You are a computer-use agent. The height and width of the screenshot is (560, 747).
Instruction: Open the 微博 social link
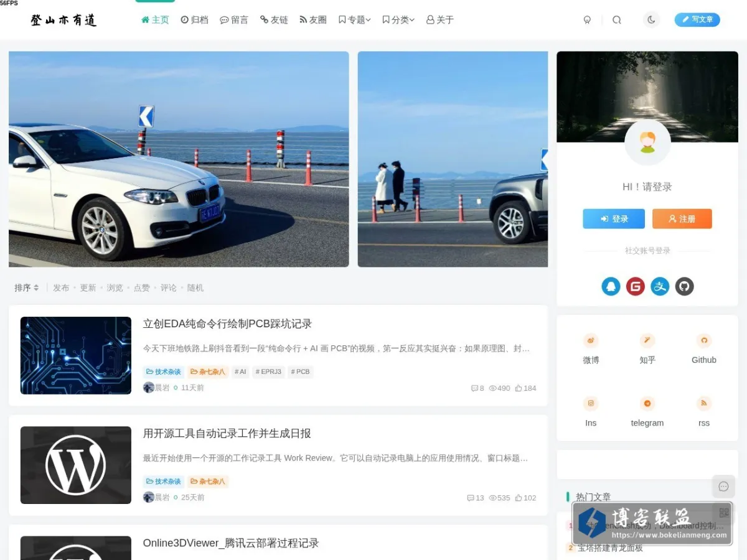[591, 349]
